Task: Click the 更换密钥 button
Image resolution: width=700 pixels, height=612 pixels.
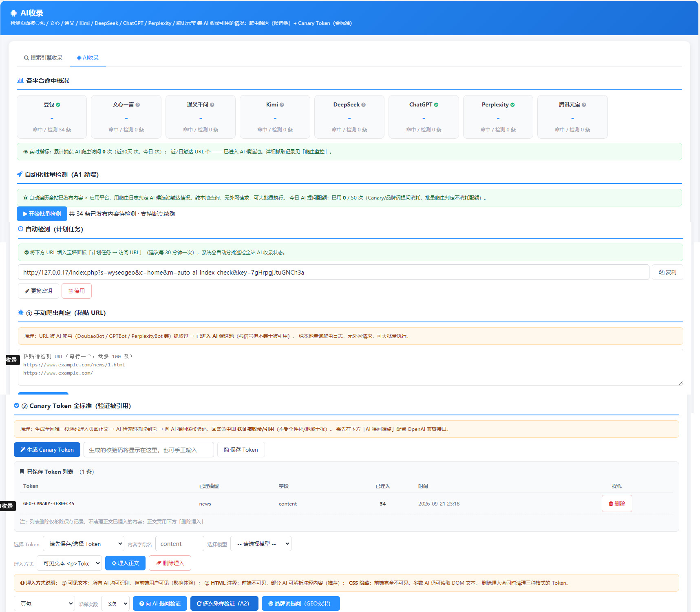Action: (38, 291)
